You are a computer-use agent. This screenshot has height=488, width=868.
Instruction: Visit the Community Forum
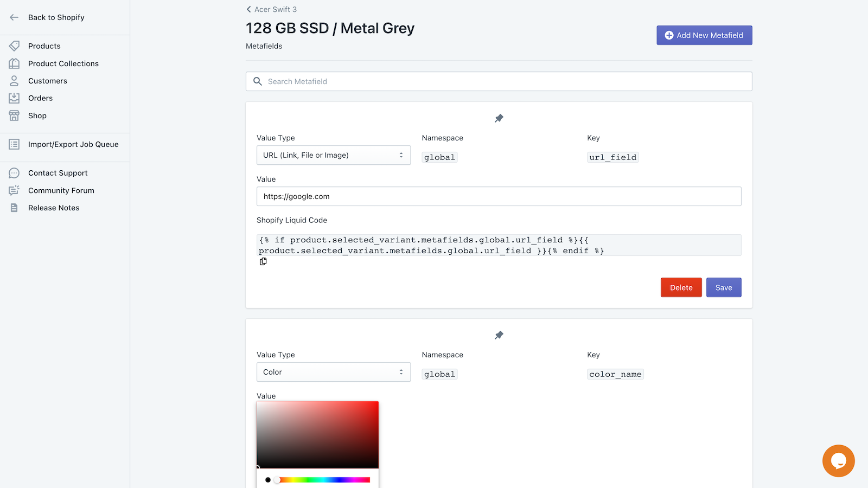pyautogui.click(x=61, y=190)
